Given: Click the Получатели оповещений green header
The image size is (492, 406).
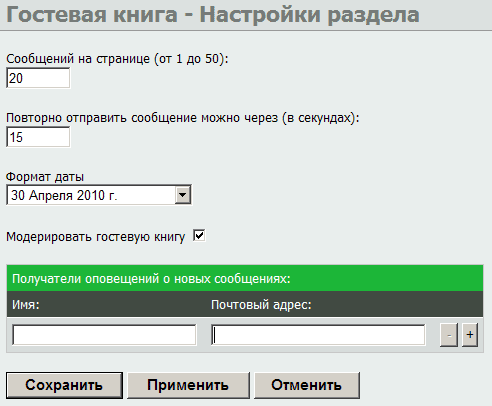Looking at the screenshot, I should pos(245,278).
